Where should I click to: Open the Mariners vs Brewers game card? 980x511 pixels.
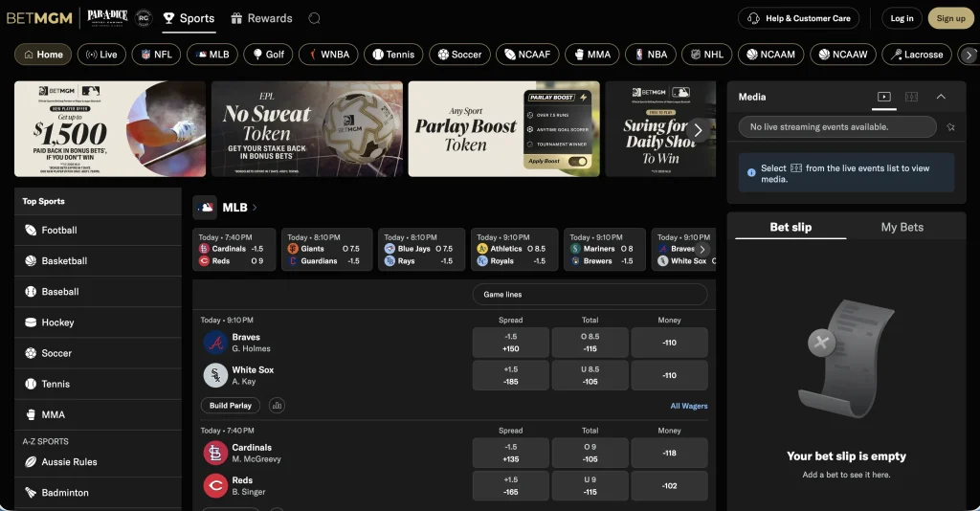pos(605,249)
